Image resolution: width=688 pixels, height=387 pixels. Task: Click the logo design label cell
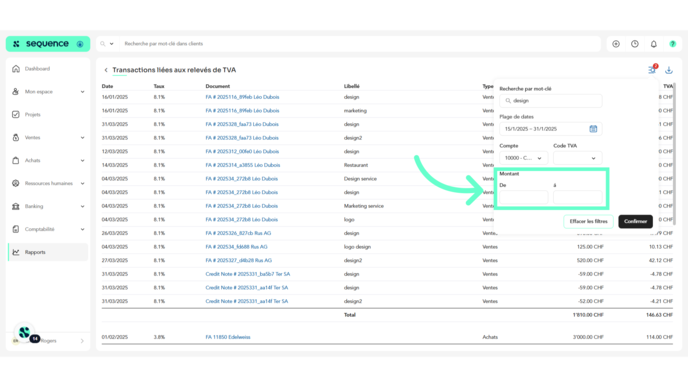(x=357, y=247)
